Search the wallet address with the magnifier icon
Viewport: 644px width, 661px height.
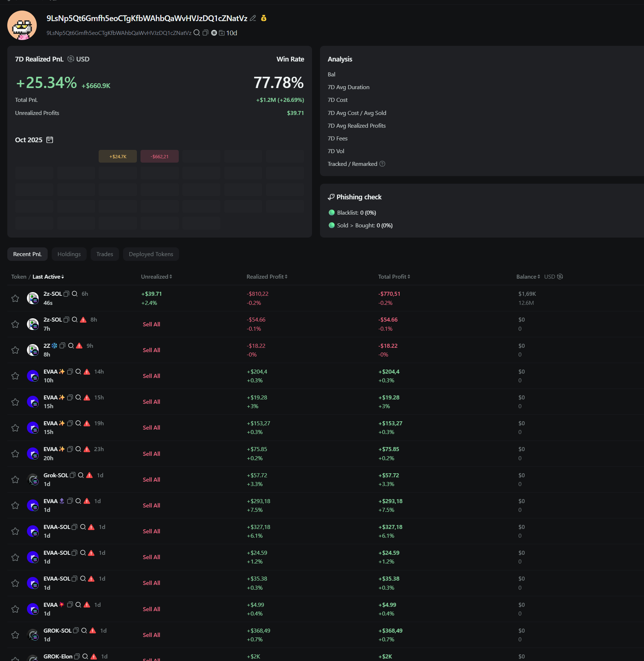197,33
